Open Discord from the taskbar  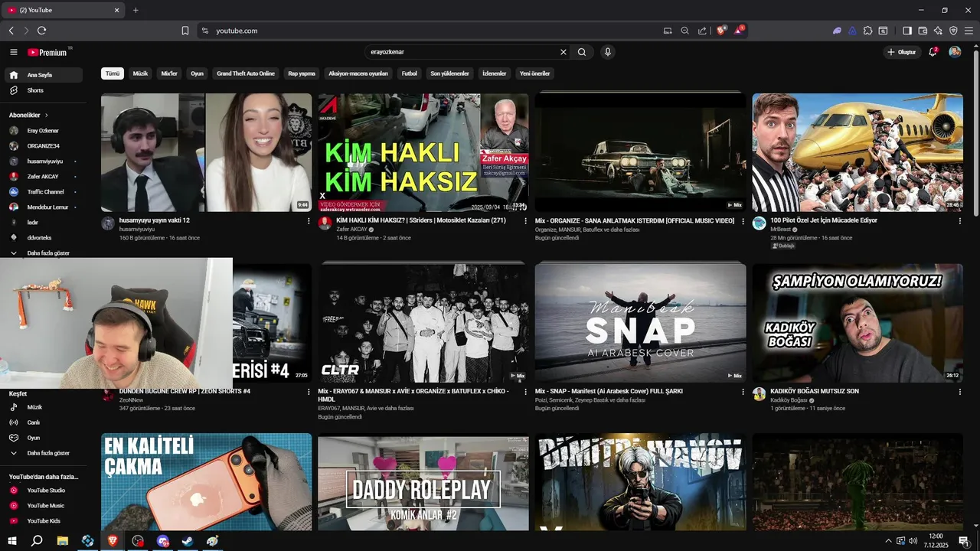point(162,540)
